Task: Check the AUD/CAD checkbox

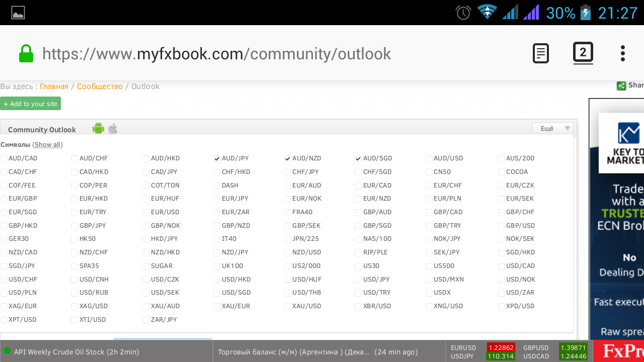Action: tap(4, 159)
